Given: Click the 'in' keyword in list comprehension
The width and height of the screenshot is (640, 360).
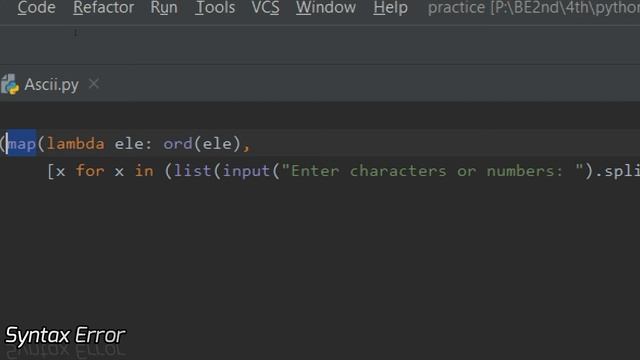Looking at the screenshot, I should 144,171.
